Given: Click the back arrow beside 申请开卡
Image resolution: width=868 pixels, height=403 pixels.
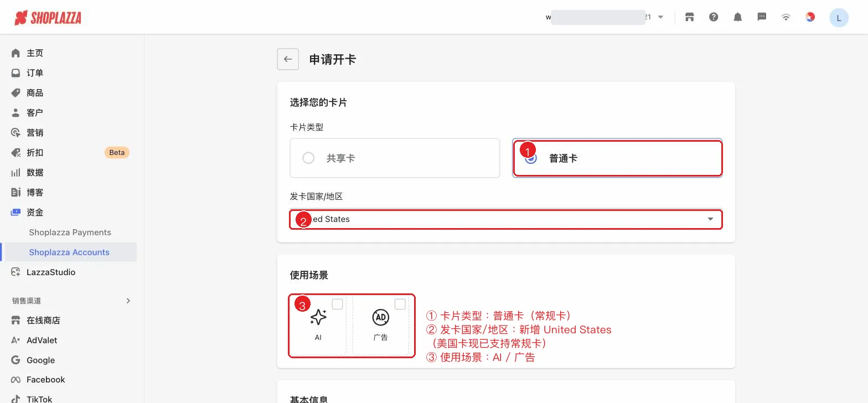Looking at the screenshot, I should (x=288, y=59).
